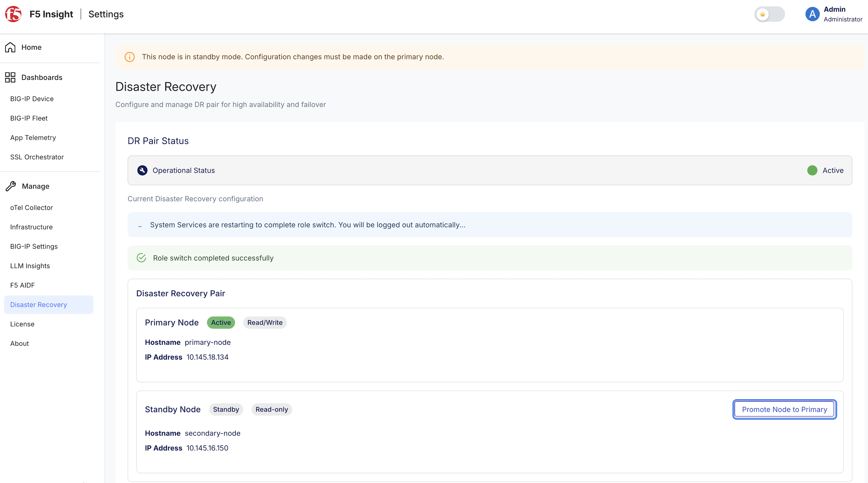Open App Telemetry dashboard
Image resolution: width=868 pixels, height=483 pixels.
tap(33, 138)
